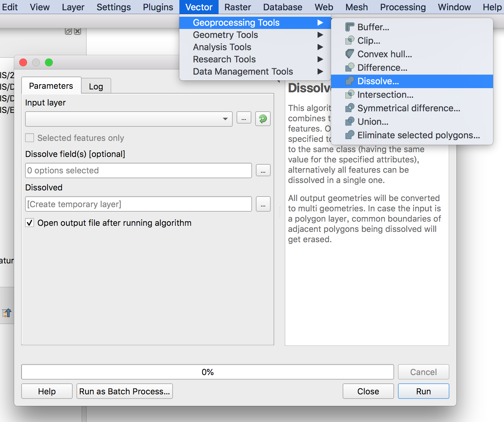This screenshot has height=422, width=504.
Task: Click the Cancel button
Action: pos(424,372)
